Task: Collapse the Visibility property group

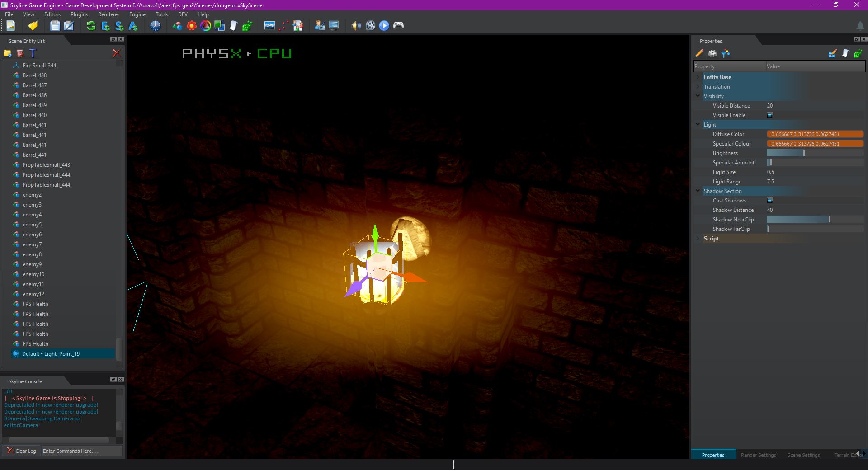Action: click(698, 96)
